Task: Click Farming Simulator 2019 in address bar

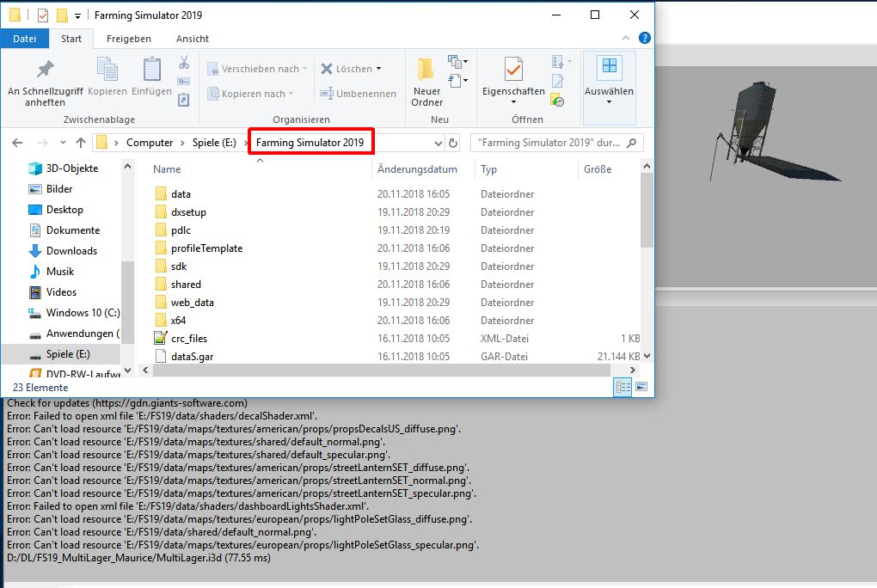Action: 310,143
